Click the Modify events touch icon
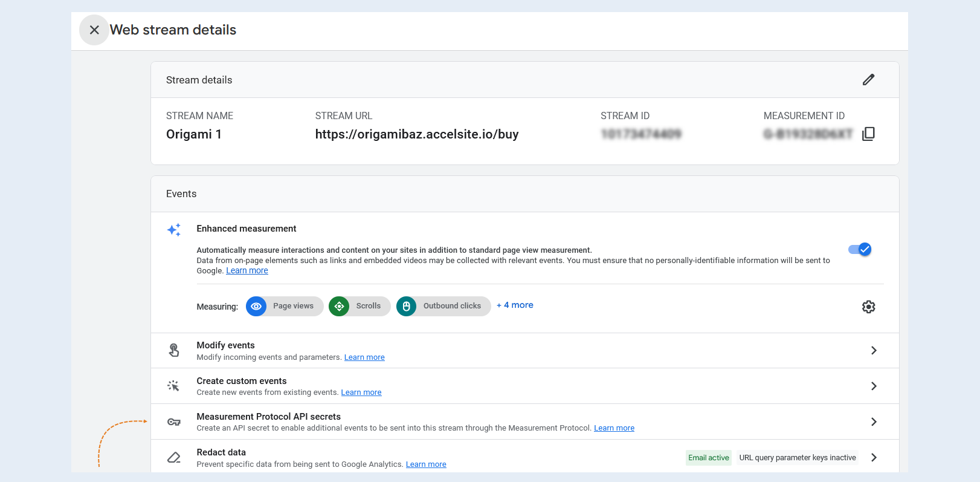This screenshot has width=980, height=482. 174,350
